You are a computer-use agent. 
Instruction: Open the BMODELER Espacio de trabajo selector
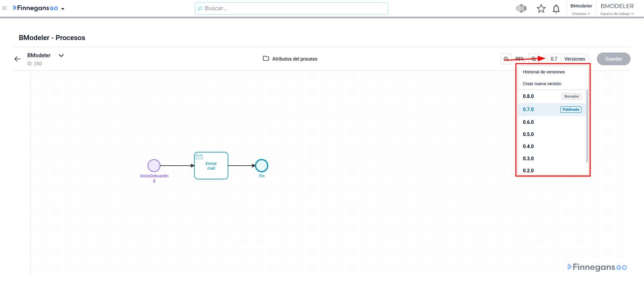coord(617,9)
